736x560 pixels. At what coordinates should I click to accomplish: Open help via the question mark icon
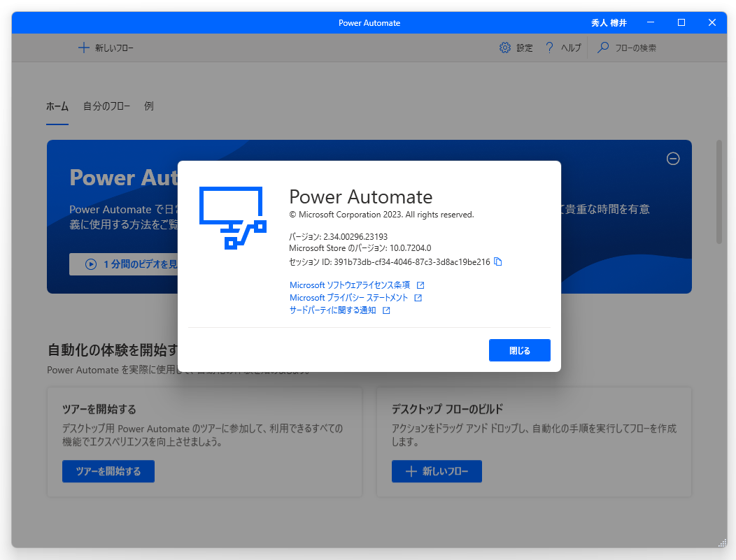coord(549,48)
